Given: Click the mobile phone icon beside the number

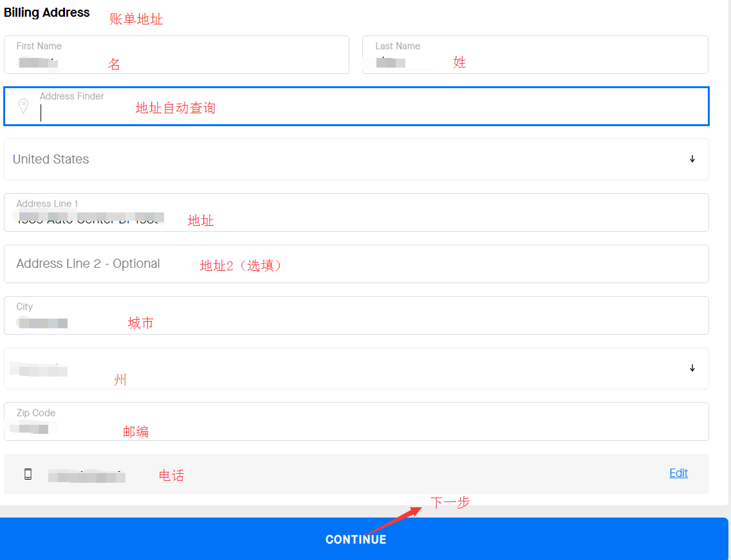Looking at the screenshot, I should (x=28, y=474).
